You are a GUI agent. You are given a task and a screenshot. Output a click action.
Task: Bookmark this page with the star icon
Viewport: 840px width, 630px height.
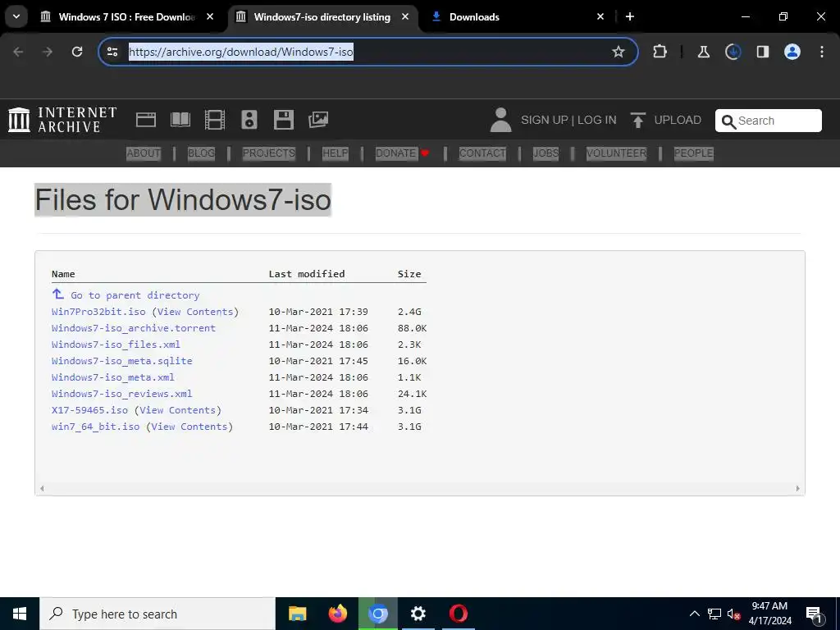[619, 52]
